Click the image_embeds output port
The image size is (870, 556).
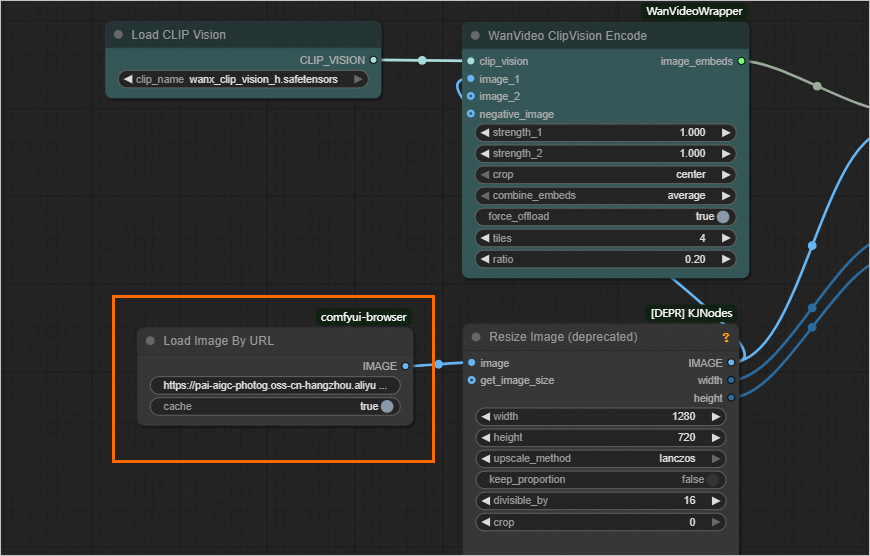pos(741,61)
